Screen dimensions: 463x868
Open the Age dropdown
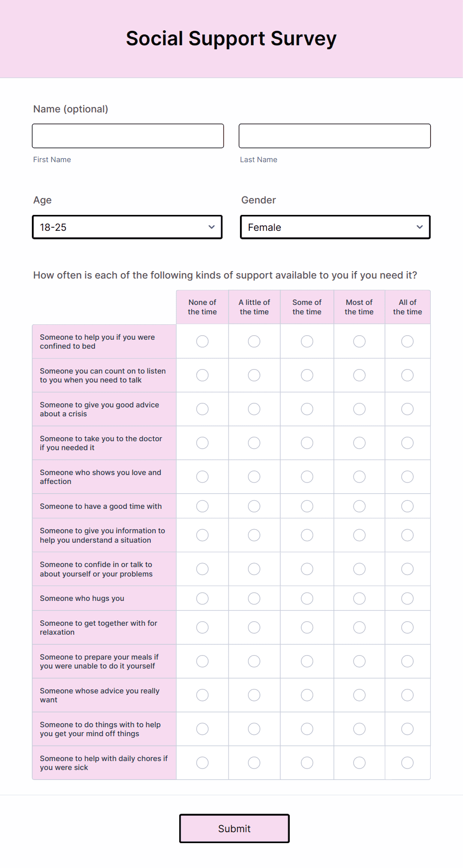(127, 227)
